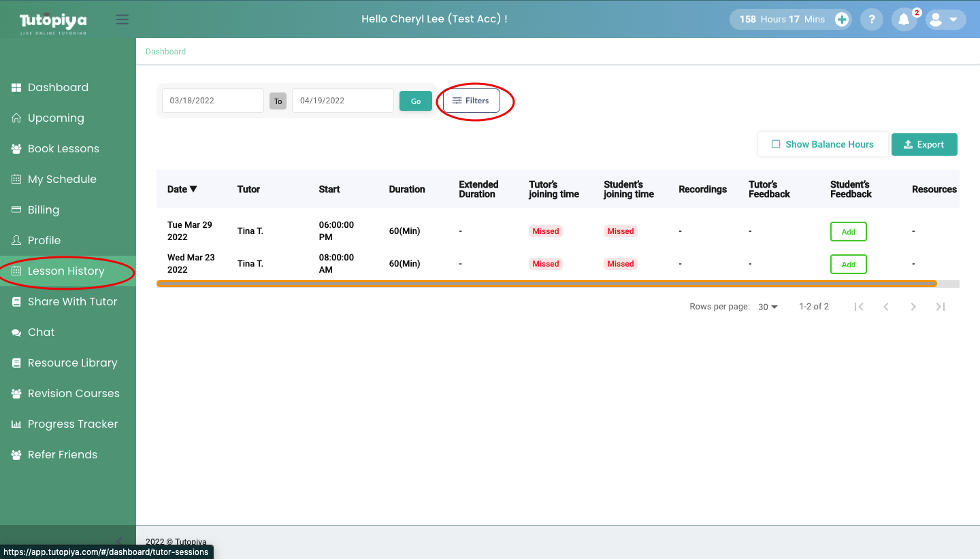Enable Show Balance Hours checkbox
980x559 pixels.
coord(776,144)
